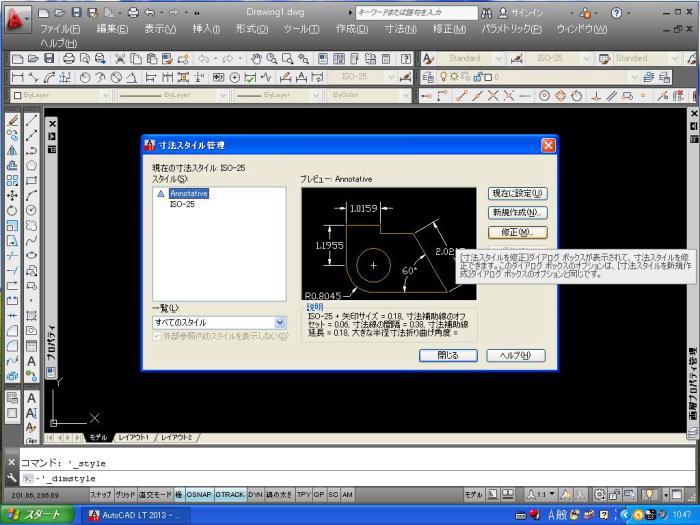This screenshot has width=700, height=525.
Task: Toggle OSNAP in the status bar
Action: click(x=199, y=495)
